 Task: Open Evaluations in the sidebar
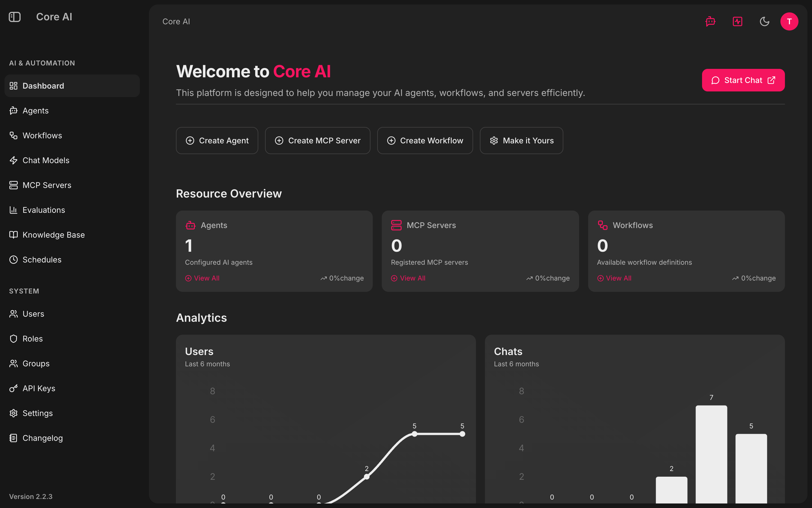[72, 210]
